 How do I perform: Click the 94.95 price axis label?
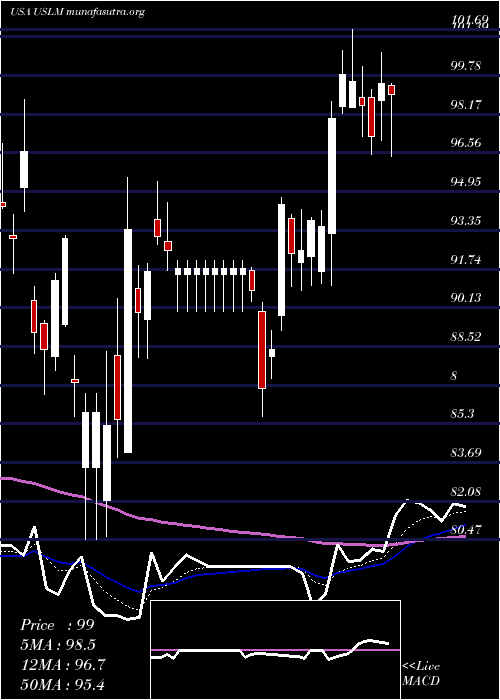click(x=466, y=182)
